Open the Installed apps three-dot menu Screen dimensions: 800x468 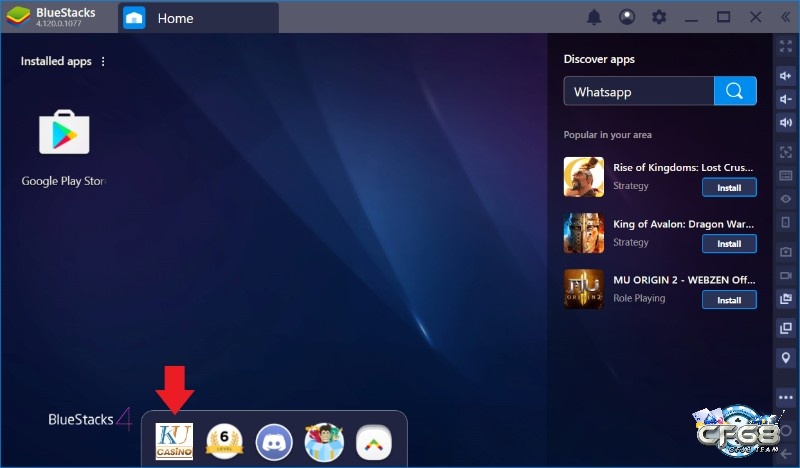pyautogui.click(x=103, y=61)
